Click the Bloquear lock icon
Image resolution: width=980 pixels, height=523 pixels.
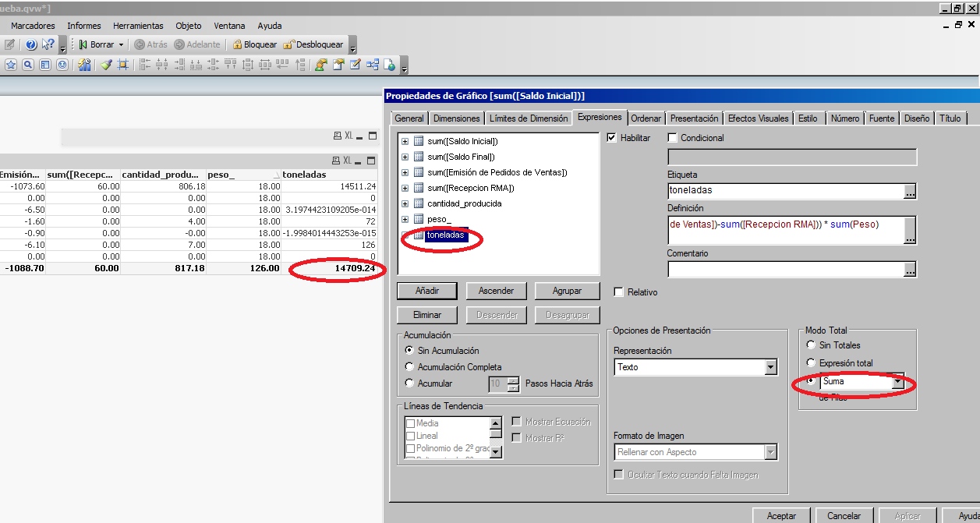(238, 44)
